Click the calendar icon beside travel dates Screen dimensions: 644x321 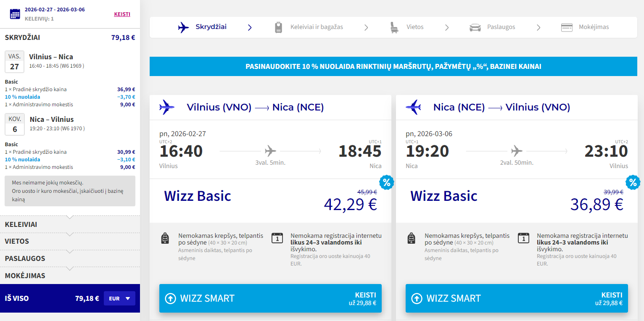15,14
